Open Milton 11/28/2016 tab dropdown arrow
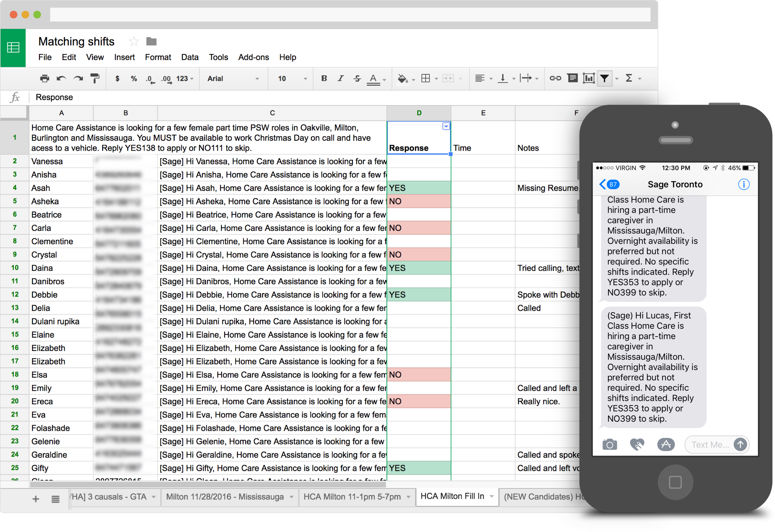 click(x=292, y=497)
